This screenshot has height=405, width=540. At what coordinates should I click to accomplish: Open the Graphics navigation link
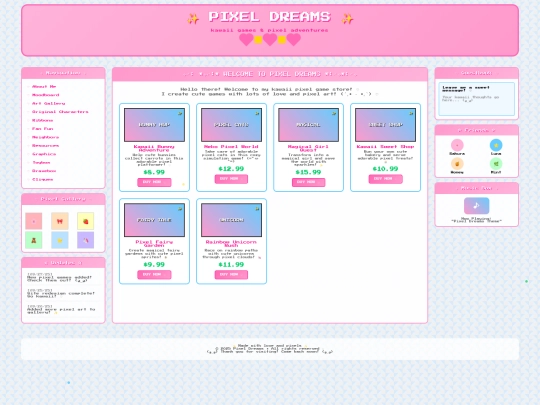(x=44, y=154)
